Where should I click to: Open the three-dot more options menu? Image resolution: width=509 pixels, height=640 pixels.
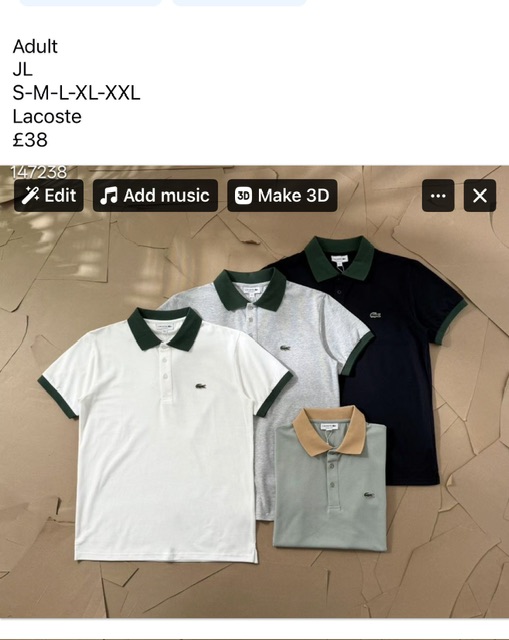click(x=438, y=196)
